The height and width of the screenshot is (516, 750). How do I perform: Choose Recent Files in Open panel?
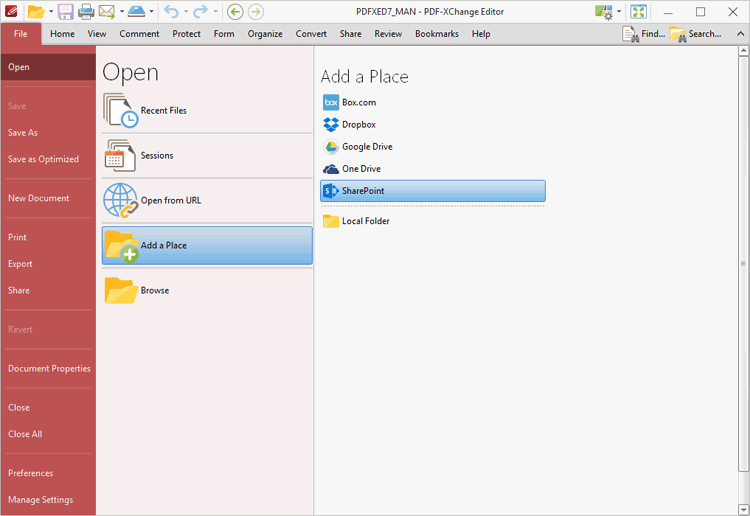[207, 110]
